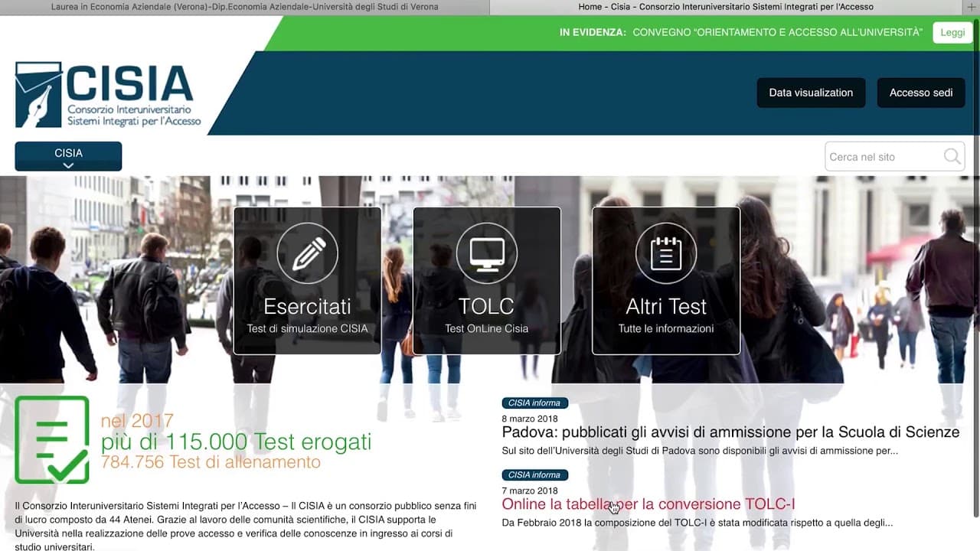Open a new browser tab with plus icon
Image resolution: width=980 pixels, height=551 pixels.
coord(972,7)
